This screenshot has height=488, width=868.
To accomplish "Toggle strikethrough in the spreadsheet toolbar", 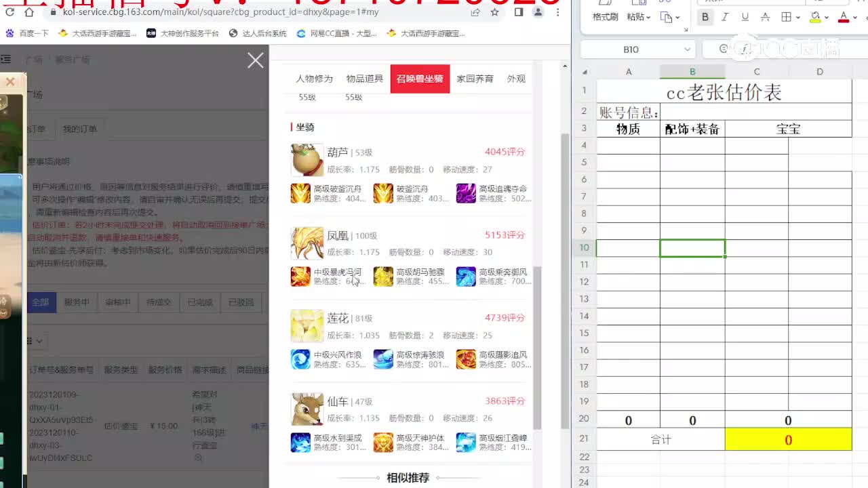I will pos(765,17).
